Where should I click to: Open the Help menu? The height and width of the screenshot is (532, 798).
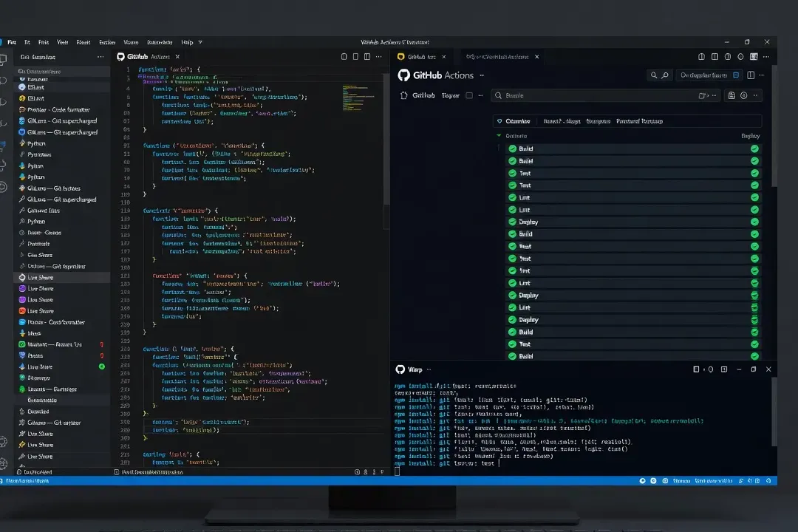pyautogui.click(x=187, y=42)
